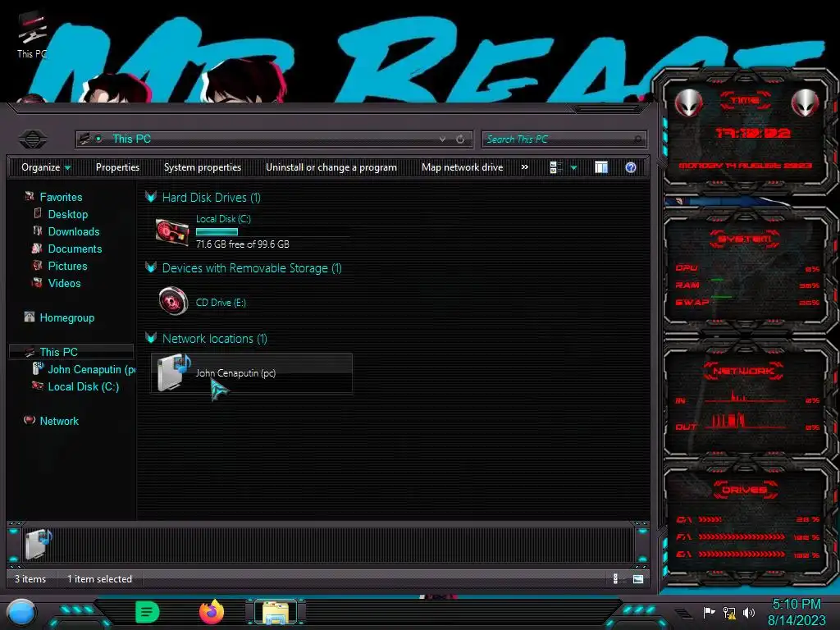Switch to large icons view in status bar
The image size is (840, 630).
click(637, 578)
